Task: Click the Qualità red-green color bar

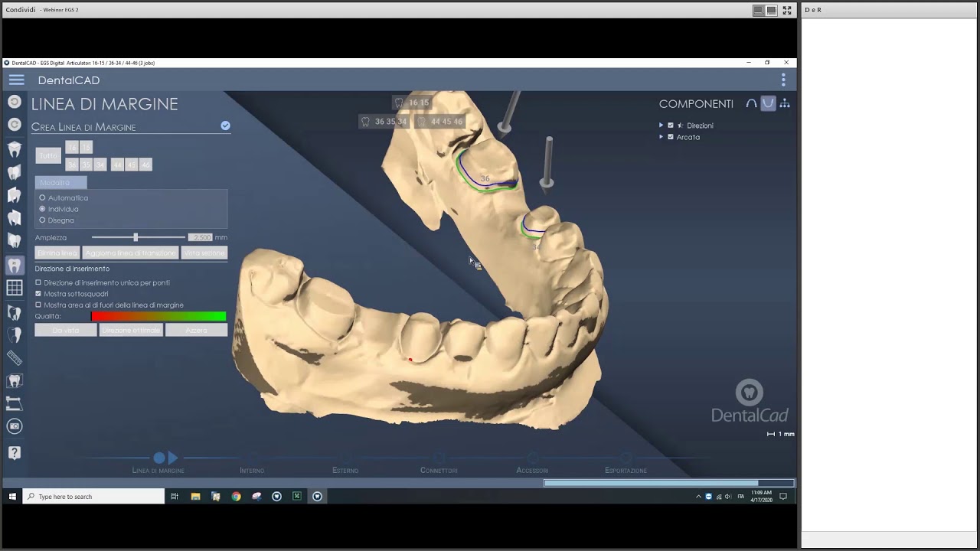Action: [x=158, y=316]
